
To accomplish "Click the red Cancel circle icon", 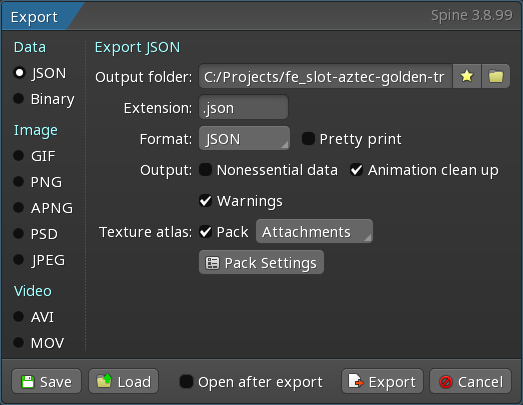I will point(446,382).
